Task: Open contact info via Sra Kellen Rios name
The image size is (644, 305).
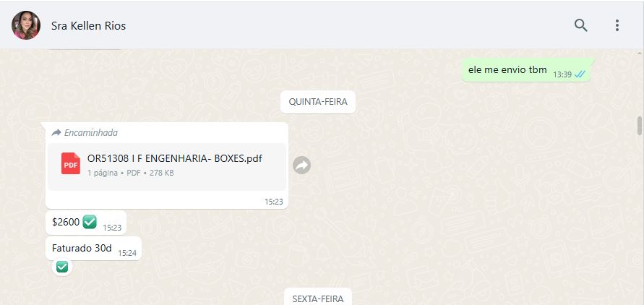Action: click(x=88, y=26)
